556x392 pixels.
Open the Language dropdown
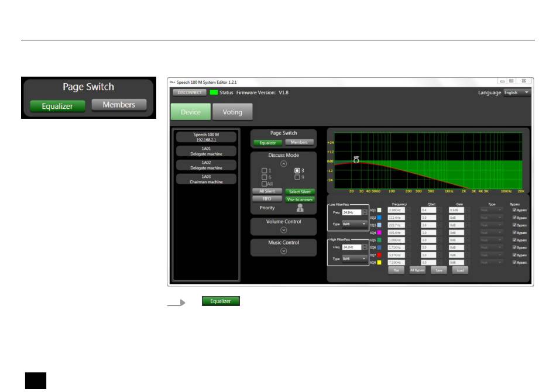517,92
